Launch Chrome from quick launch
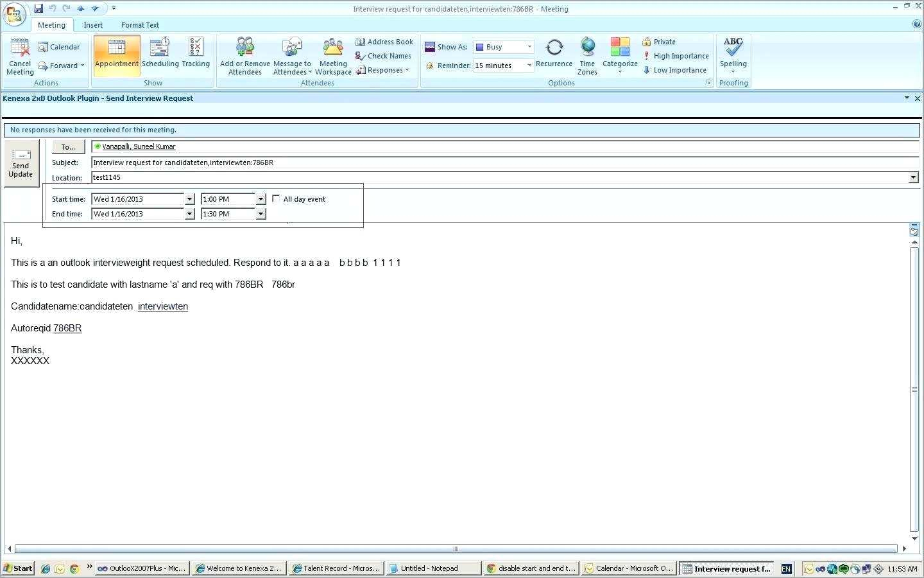 click(x=74, y=568)
